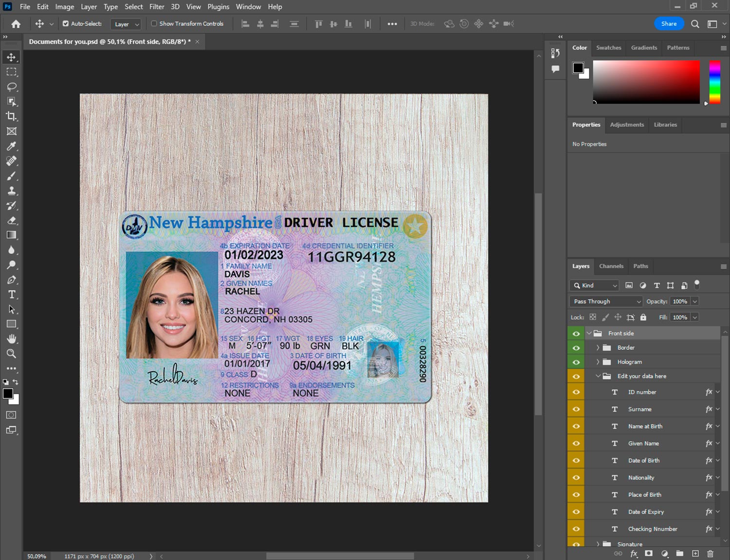Open the Kind layer filter dropdown

point(594,286)
